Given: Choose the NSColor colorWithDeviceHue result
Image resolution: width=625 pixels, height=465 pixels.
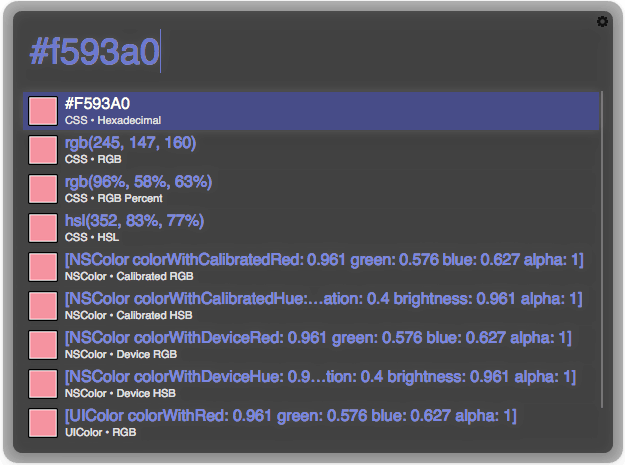Looking at the screenshot, I should pos(311,384).
